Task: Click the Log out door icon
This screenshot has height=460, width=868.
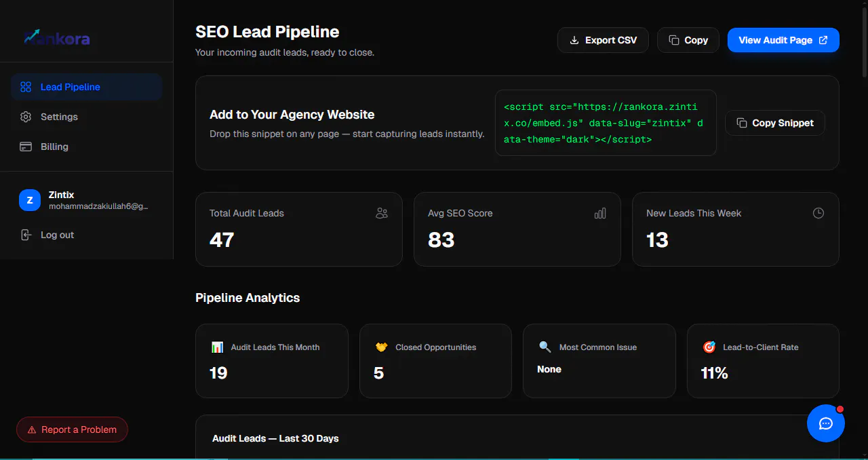Action: click(26, 235)
